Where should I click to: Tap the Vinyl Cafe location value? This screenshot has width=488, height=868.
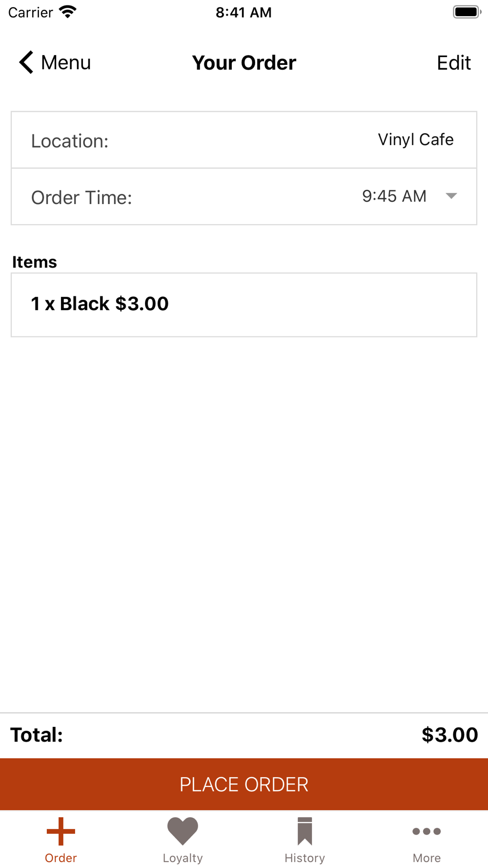(415, 140)
